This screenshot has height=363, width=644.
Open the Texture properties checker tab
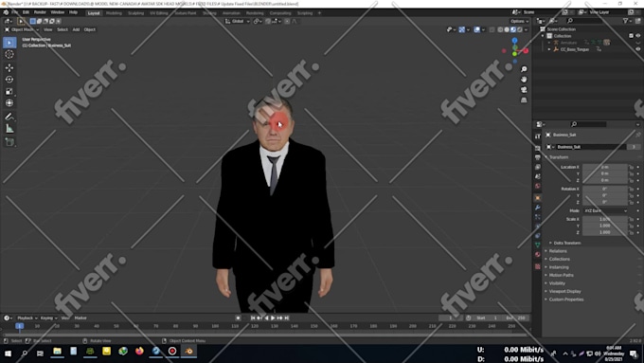click(538, 266)
